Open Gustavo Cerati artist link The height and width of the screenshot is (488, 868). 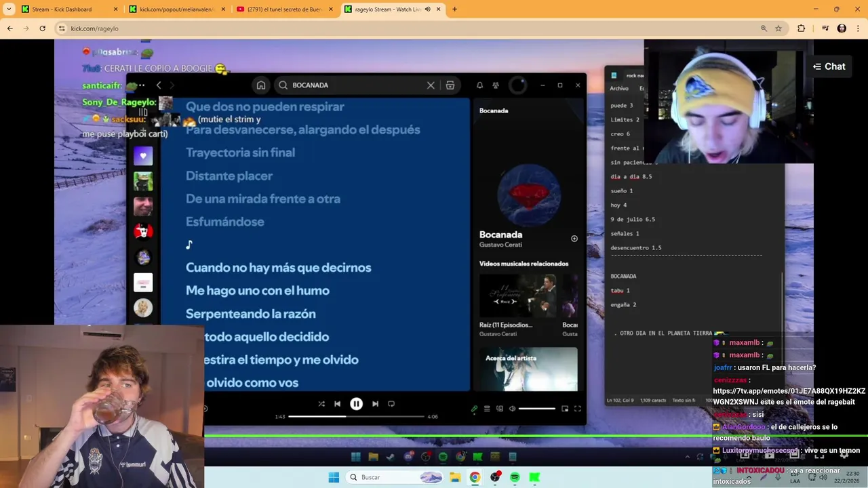(500, 245)
